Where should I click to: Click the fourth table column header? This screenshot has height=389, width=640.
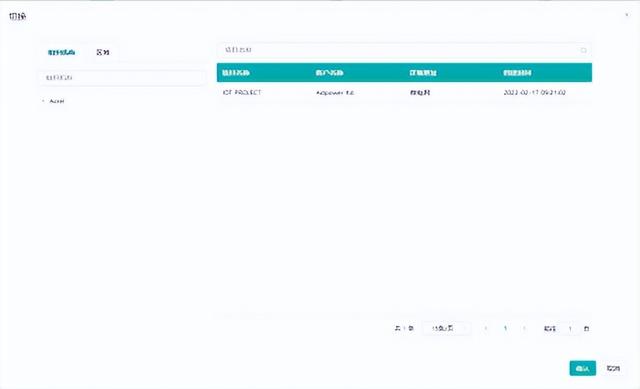[517, 73]
